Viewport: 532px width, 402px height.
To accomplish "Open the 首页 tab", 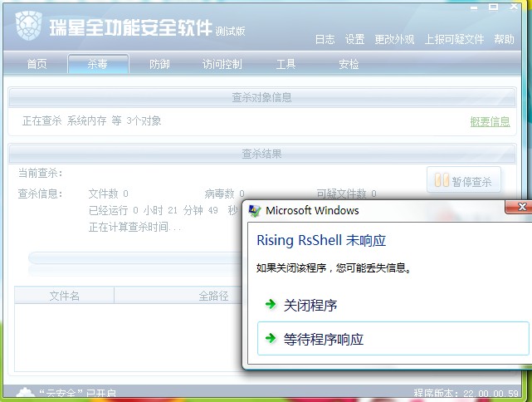I will point(37,64).
